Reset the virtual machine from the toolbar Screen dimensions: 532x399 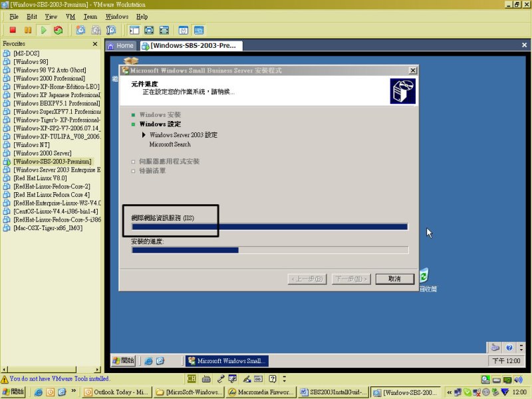pyautogui.click(x=59, y=30)
